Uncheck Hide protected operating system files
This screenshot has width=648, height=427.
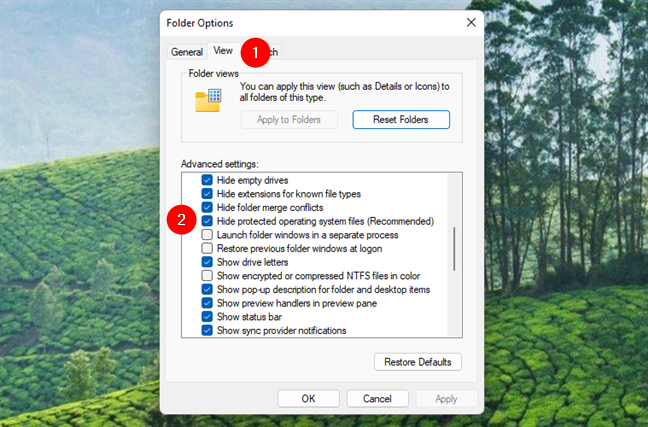point(207,221)
